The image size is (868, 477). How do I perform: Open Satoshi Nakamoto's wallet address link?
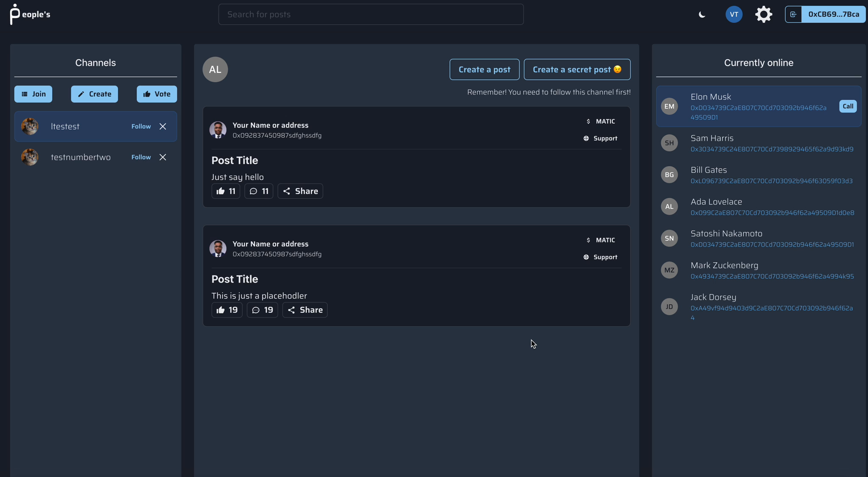(x=772, y=244)
